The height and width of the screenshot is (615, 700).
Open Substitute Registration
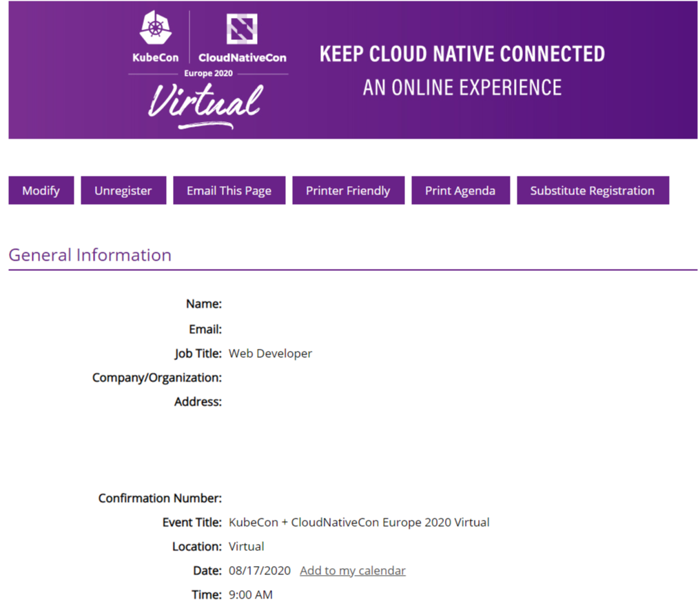593,190
